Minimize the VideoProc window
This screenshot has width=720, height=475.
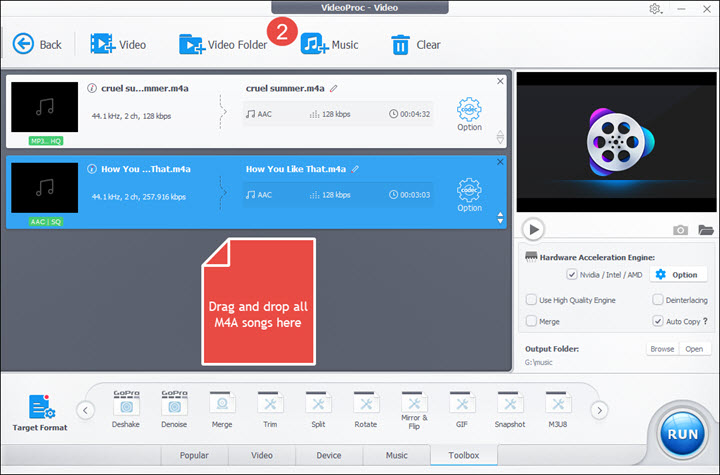(x=681, y=9)
